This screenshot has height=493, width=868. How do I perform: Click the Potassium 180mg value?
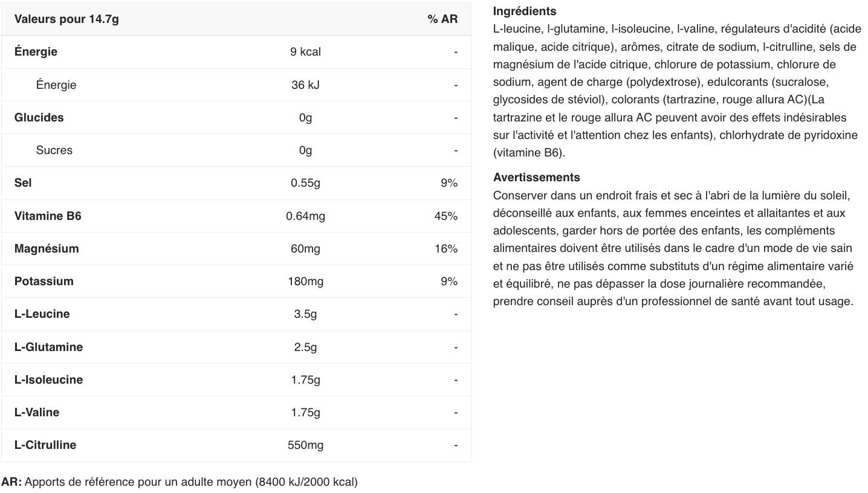(305, 282)
